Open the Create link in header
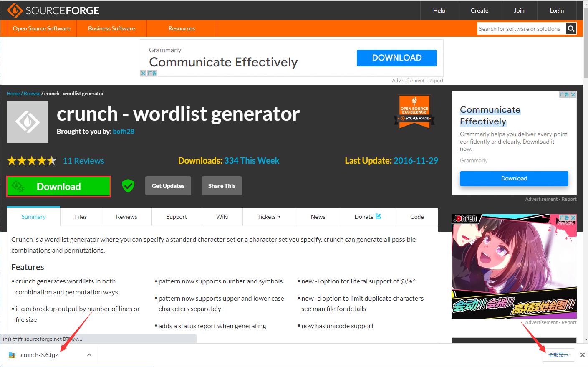Image resolution: width=588 pixels, height=367 pixels. [x=479, y=10]
